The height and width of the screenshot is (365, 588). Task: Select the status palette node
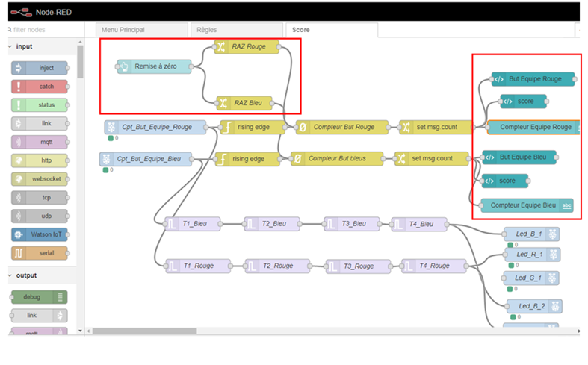(40, 105)
